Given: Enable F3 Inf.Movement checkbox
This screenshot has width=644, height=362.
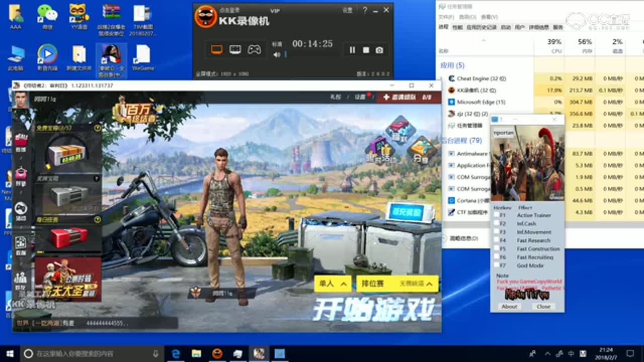Looking at the screenshot, I should tap(497, 232).
